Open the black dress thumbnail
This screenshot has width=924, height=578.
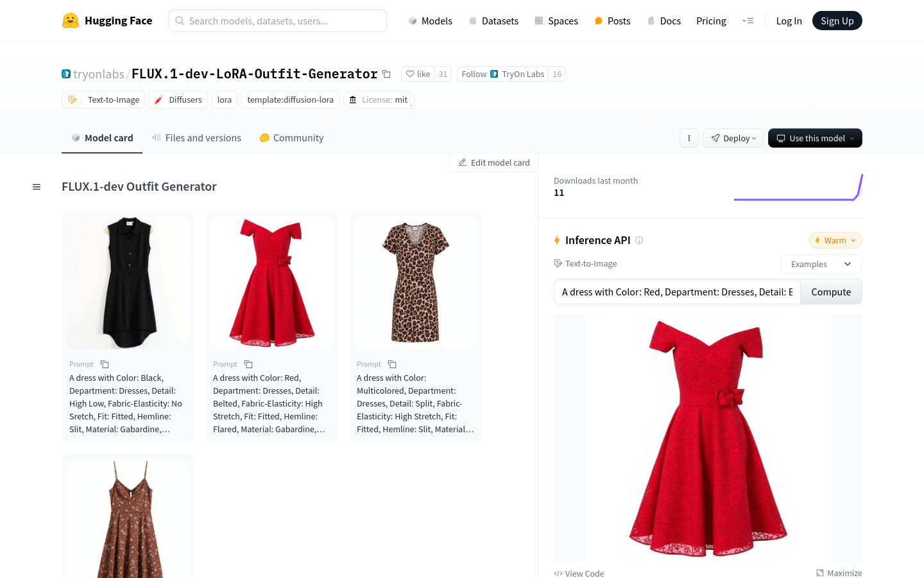(128, 283)
